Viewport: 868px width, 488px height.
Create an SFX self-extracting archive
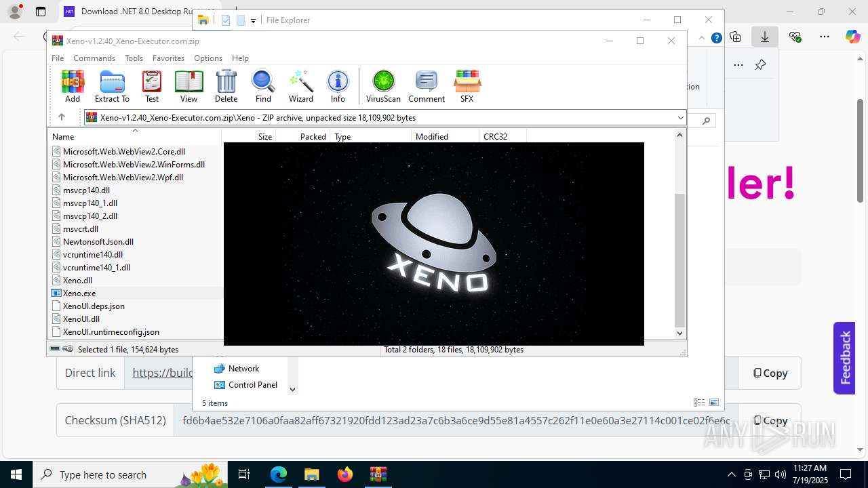[467, 86]
